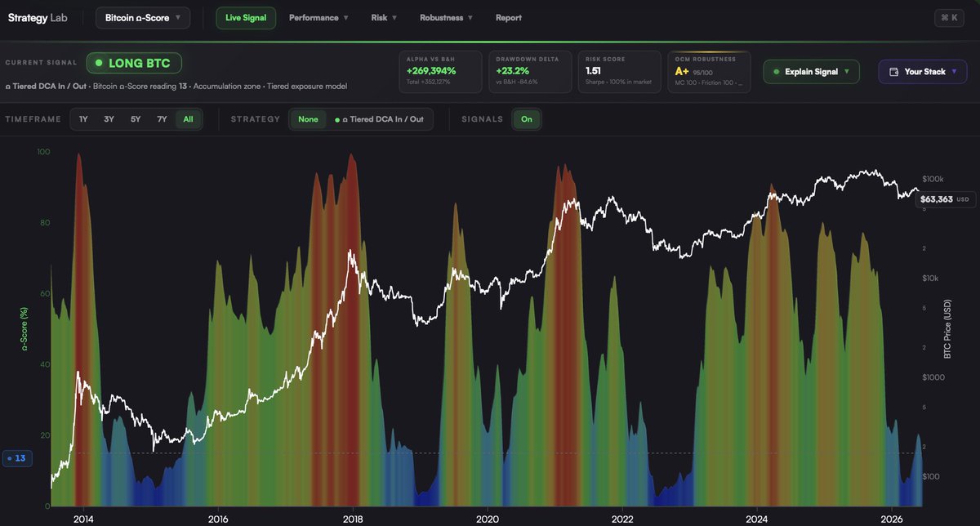Click the 'vs B&H -84.6%' subtext

coord(516,82)
